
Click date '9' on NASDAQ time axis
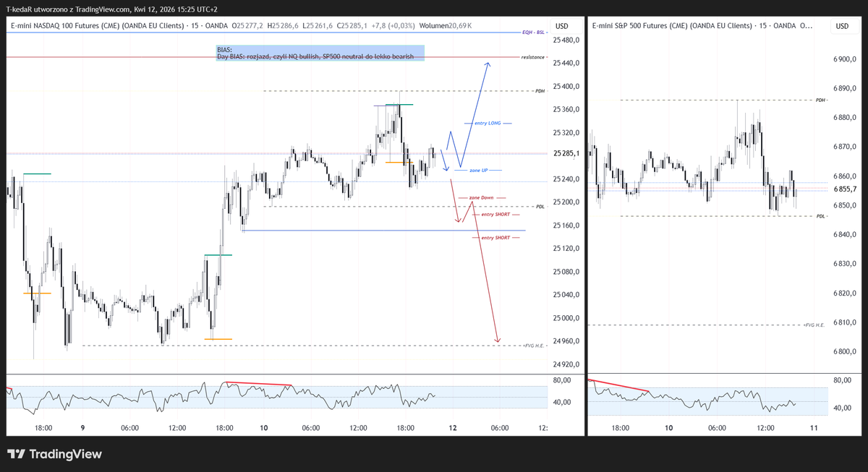(82, 428)
